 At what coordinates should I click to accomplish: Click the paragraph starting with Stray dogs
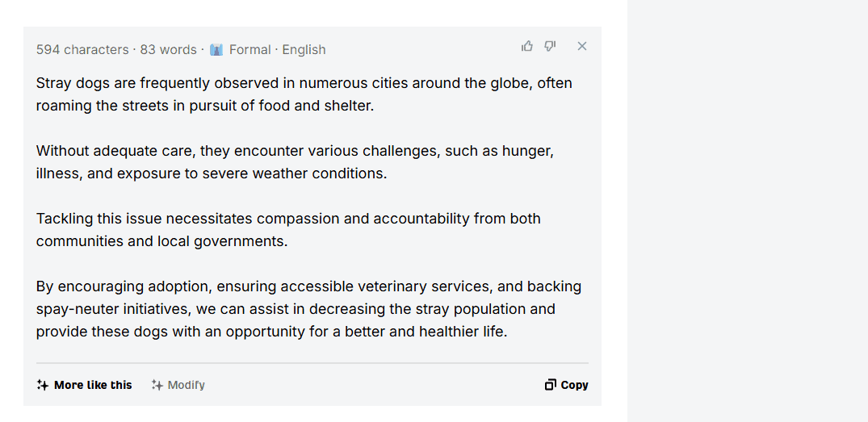pyautogui.click(x=304, y=94)
